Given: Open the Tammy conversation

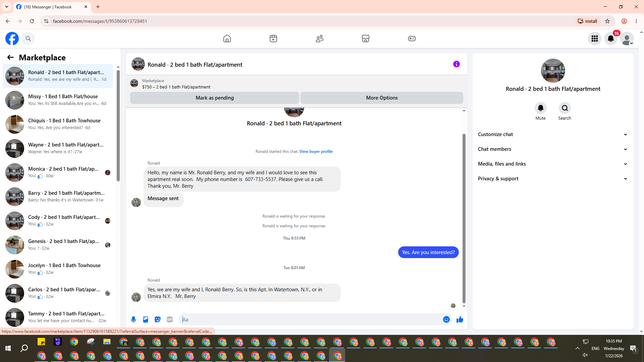Looking at the screenshot, I should point(58,317).
